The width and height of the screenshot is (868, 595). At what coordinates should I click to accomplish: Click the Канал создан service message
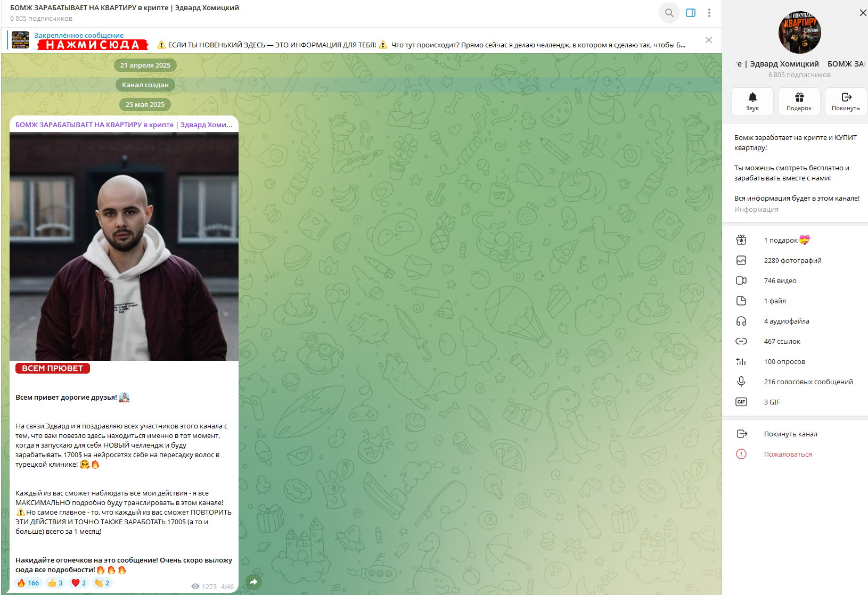click(145, 85)
